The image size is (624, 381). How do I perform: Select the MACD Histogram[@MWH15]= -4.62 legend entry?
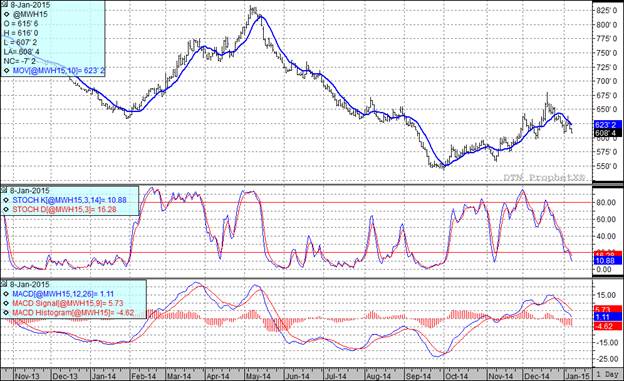[x=73, y=313]
